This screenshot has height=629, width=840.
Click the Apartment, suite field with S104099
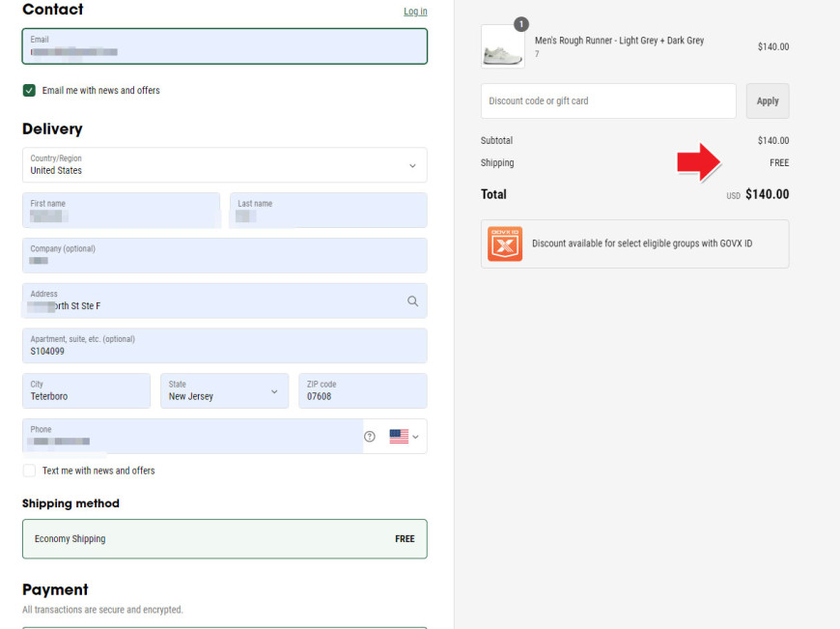click(x=224, y=346)
